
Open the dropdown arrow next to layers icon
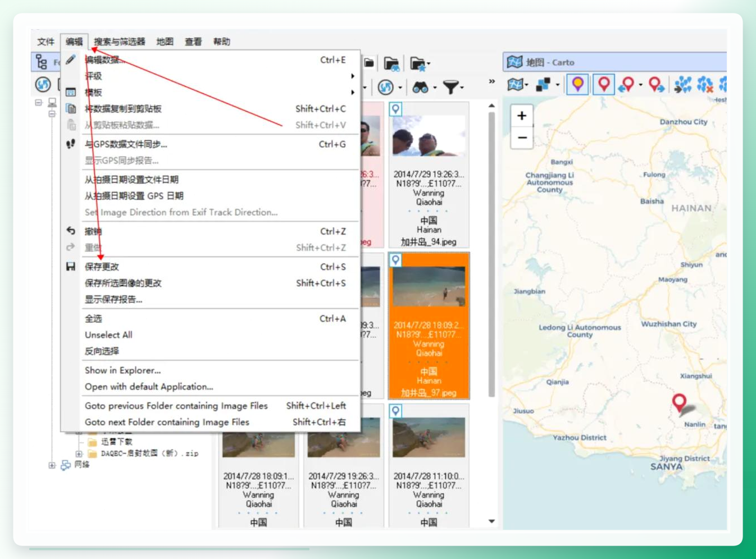point(557,85)
